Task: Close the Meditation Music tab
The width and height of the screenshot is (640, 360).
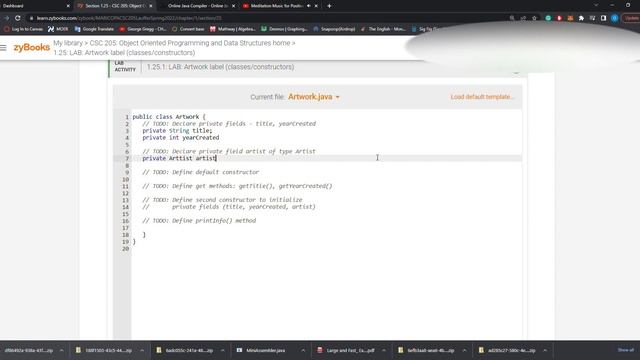Action: click(x=316, y=6)
